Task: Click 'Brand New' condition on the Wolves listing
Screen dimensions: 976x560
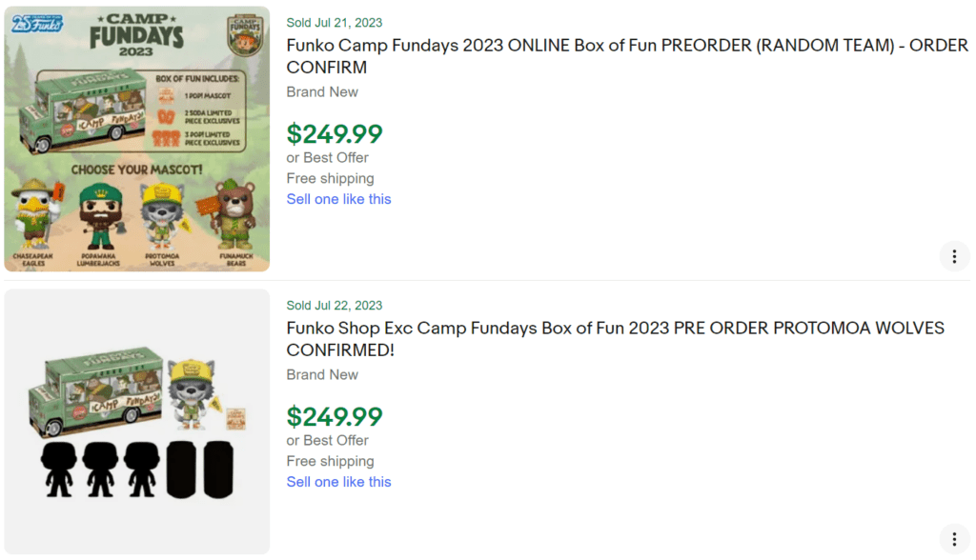Action: (x=321, y=374)
